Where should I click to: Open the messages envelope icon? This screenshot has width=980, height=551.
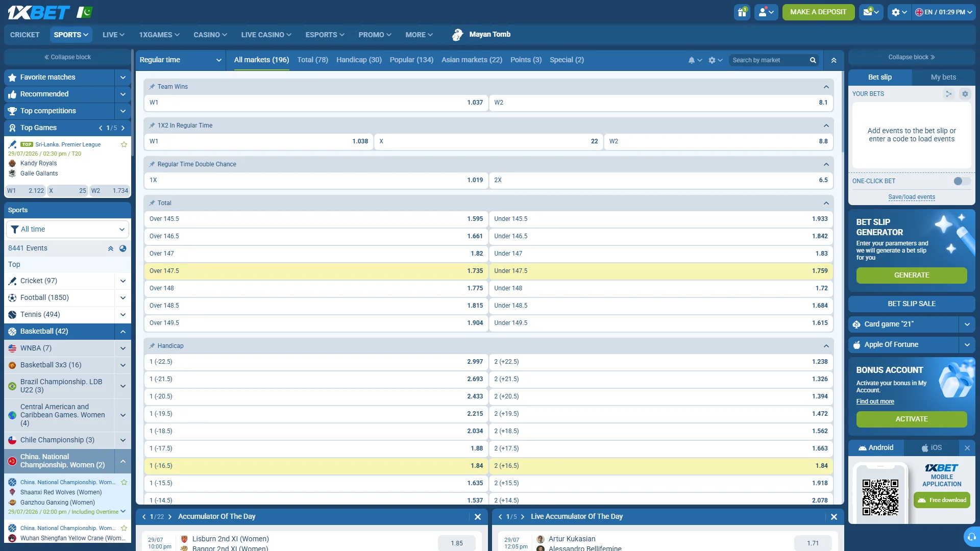[871, 12]
